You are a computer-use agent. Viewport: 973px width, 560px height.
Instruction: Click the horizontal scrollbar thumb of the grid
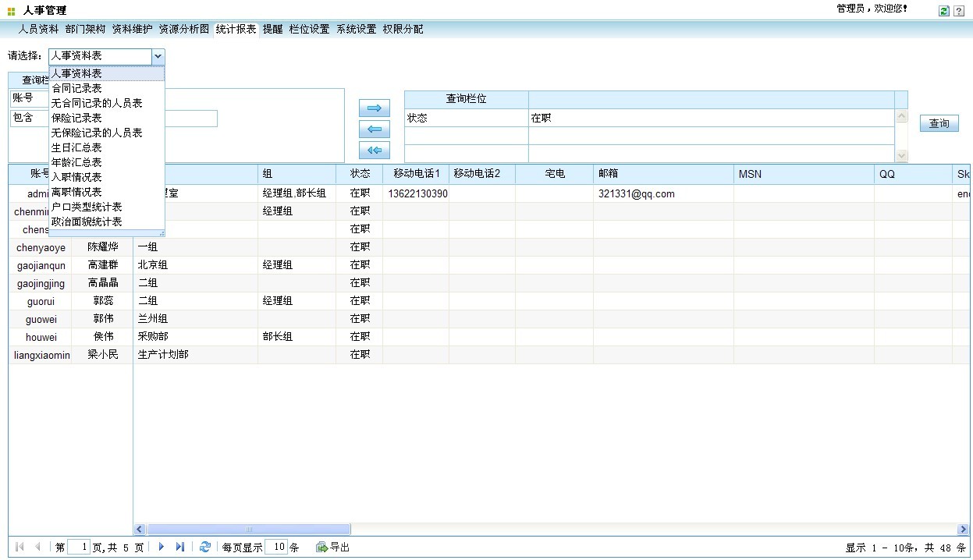coord(250,530)
